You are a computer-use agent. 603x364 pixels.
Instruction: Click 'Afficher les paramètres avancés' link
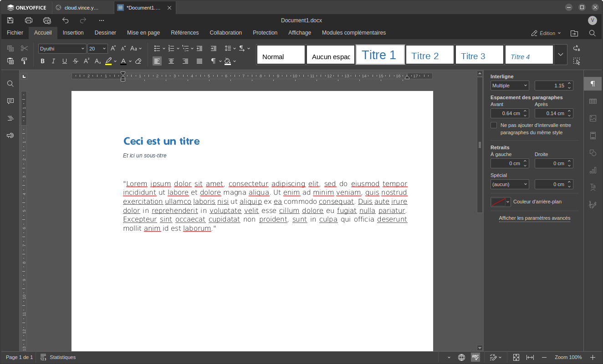tap(534, 218)
